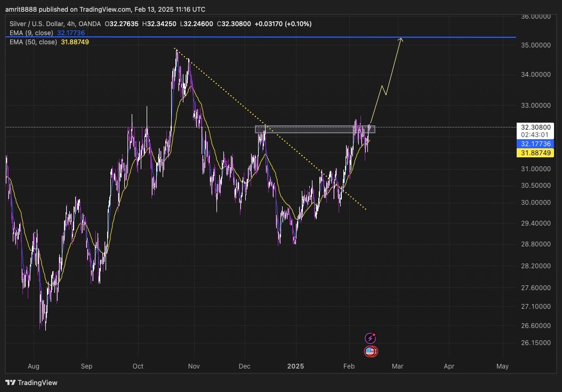Click the 2025 label on time axis
Image resolution: width=562 pixels, height=392 pixels.
(296, 366)
